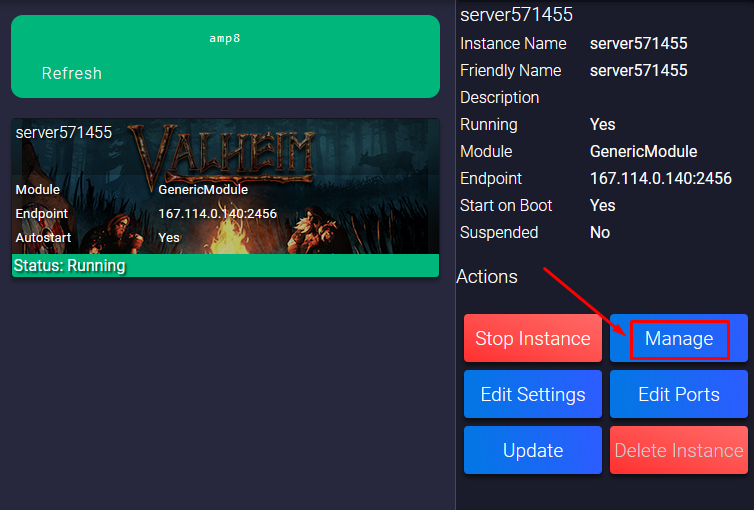Click the Description row label
The image size is (754, 510).
pyautogui.click(x=499, y=97)
